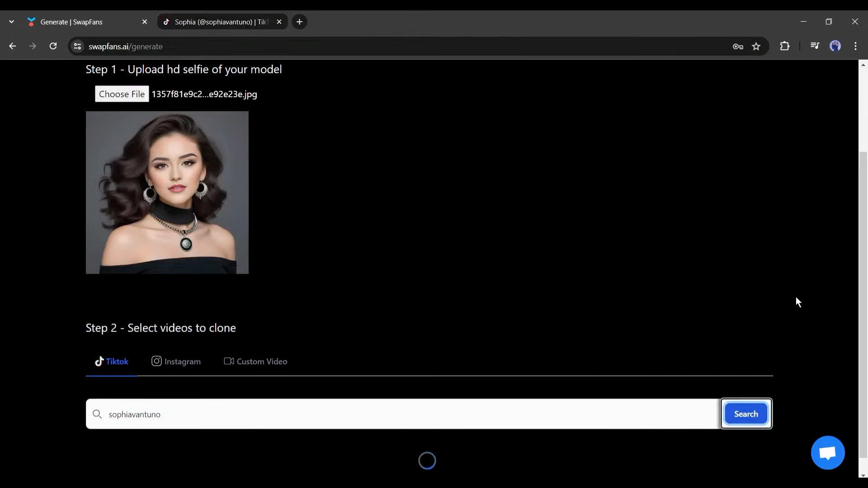
Task: Click the scrollbar down arrow
Action: click(x=863, y=475)
